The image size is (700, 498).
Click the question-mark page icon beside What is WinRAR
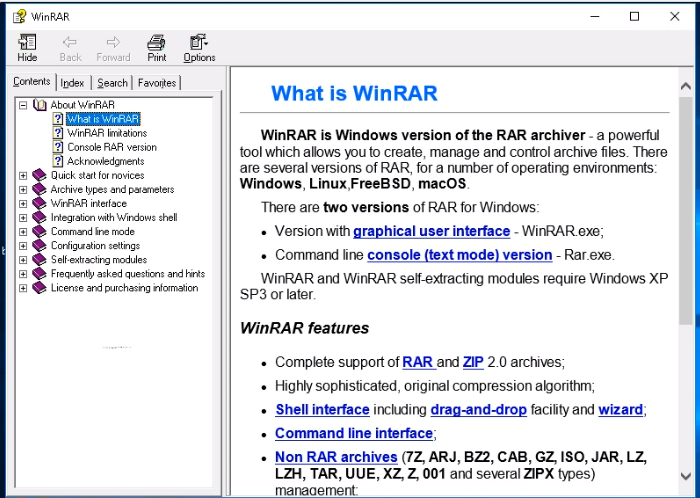pyautogui.click(x=58, y=119)
